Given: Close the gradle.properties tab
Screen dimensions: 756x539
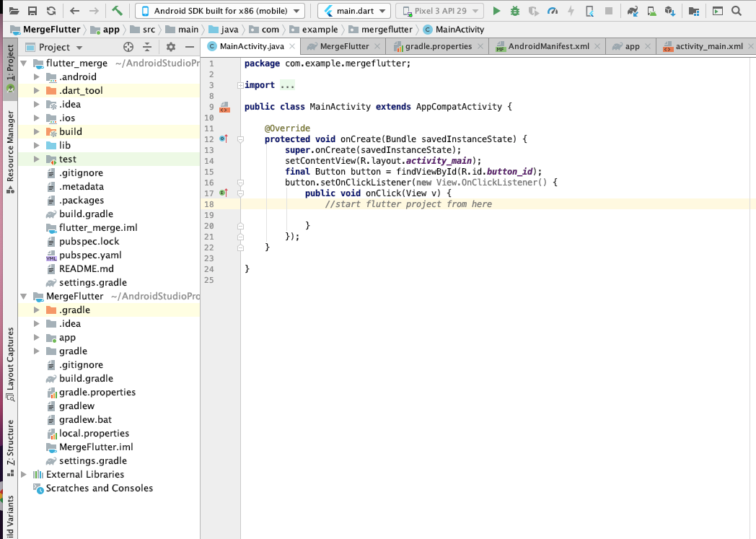Looking at the screenshot, I should [x=480, y=46].
